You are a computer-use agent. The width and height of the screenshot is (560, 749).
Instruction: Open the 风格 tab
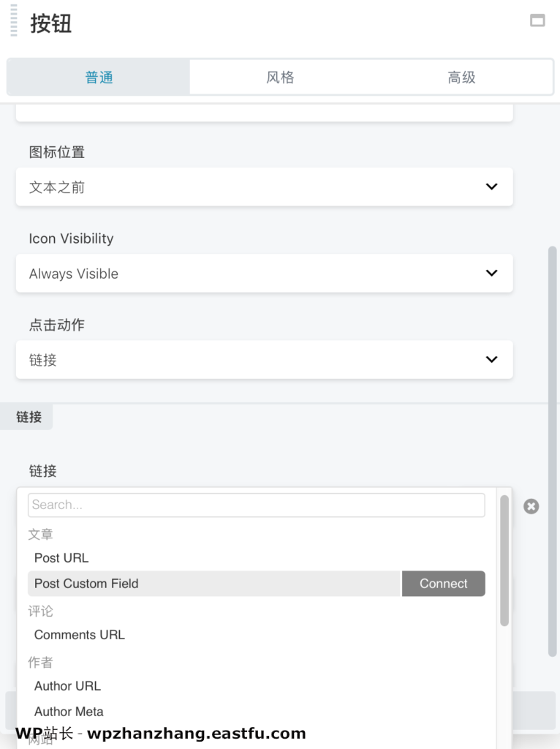pyautogui.click(x=280, y=78)
